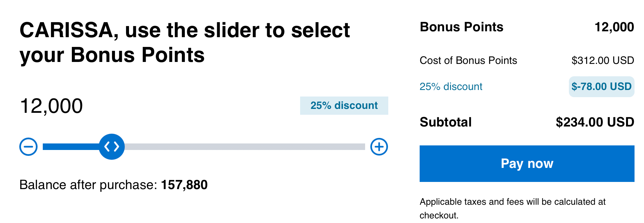Click the filled blue part of the slider track
Image resolution: width=644 pixels, height=223 pixels.
70,147
